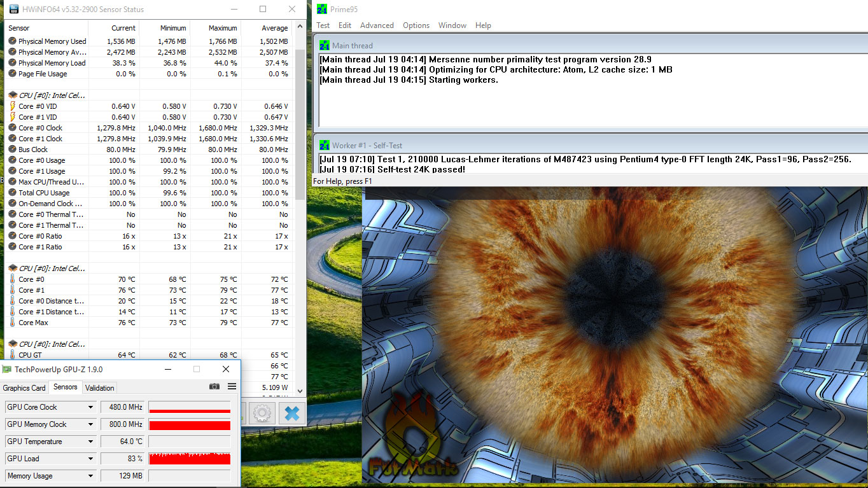This screenshot has height=488, width=868.
Task: Click the Average column header
Action: [267, 28]
